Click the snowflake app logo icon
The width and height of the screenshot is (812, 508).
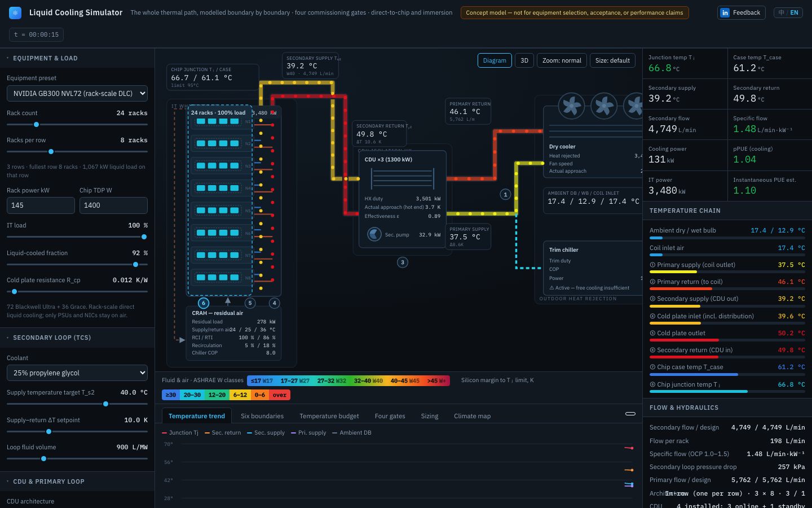click(x=15, y=12)
